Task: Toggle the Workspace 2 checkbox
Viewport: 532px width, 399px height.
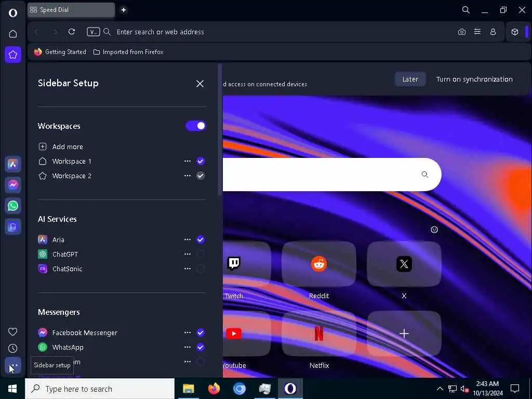Action: tap(201, 176)
